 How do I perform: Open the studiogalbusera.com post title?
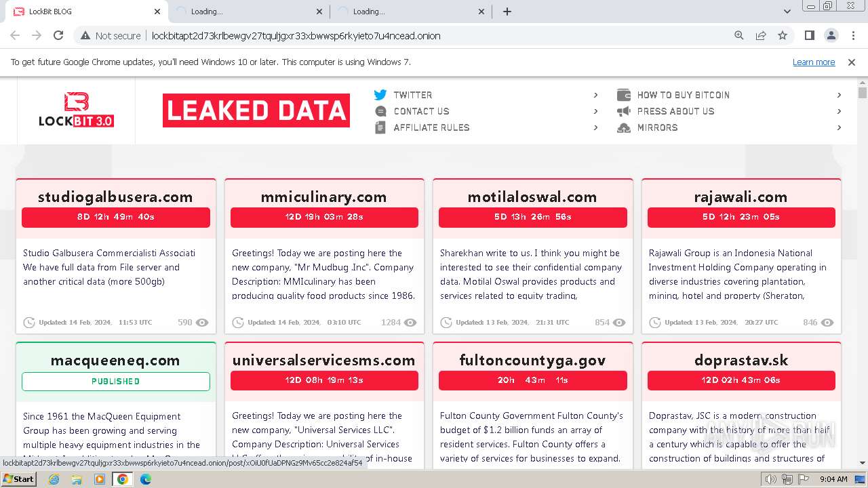pos(115,197)
